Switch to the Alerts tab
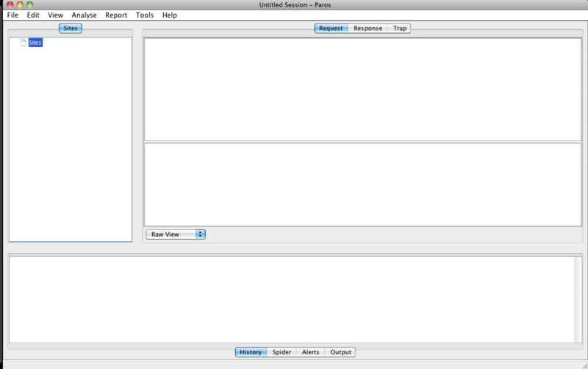Image resolution: width=588 pixels, height=369 pixels. 310,352
